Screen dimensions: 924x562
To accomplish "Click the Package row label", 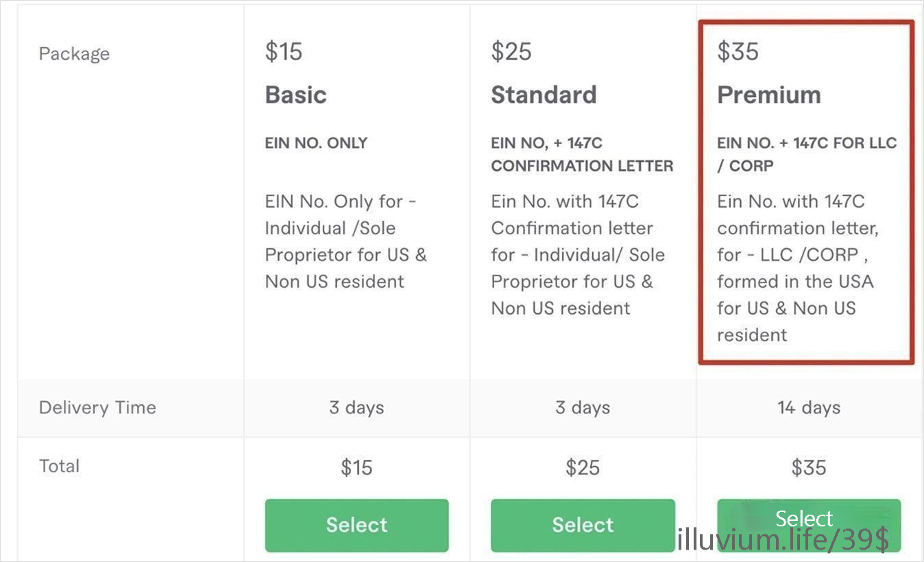I will [x=74, y=53].
